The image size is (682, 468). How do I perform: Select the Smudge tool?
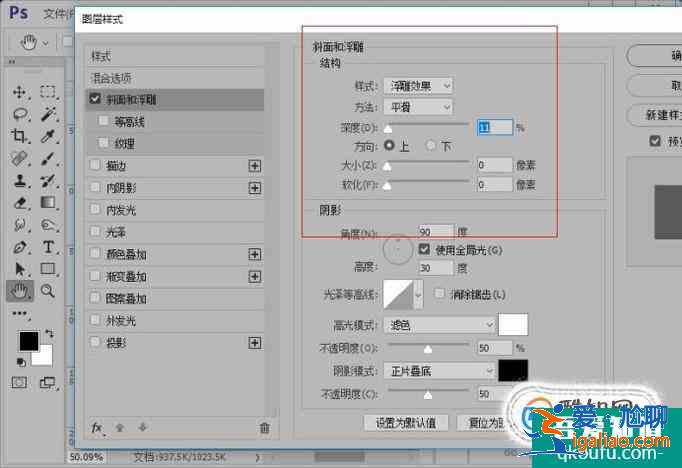pos(48,225)
